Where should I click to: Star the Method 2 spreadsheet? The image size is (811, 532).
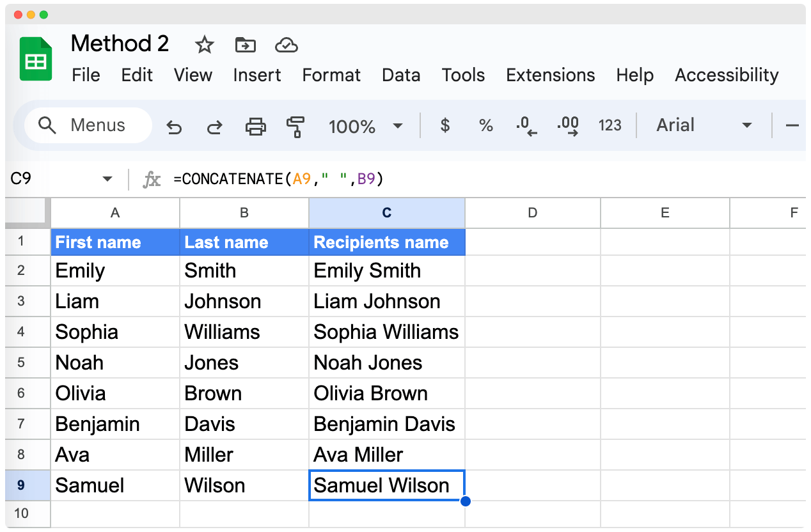point(204,45)
